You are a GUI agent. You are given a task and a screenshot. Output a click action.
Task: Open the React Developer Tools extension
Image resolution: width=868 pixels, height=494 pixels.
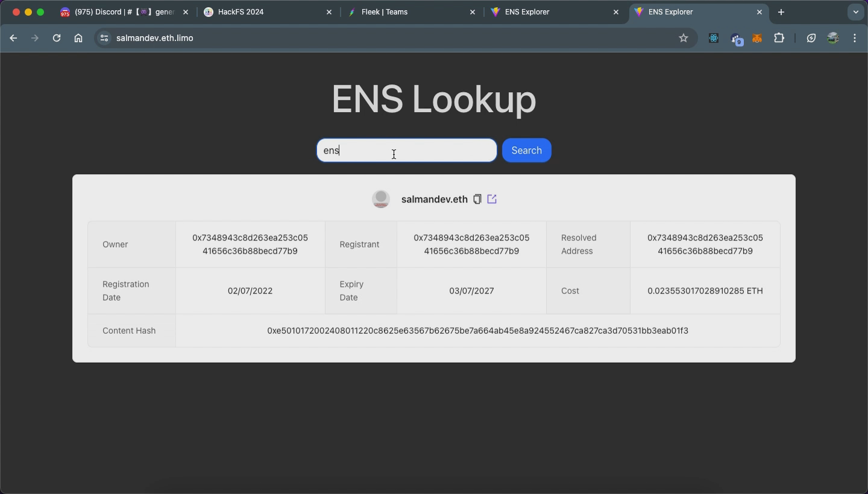coord(714,38)
